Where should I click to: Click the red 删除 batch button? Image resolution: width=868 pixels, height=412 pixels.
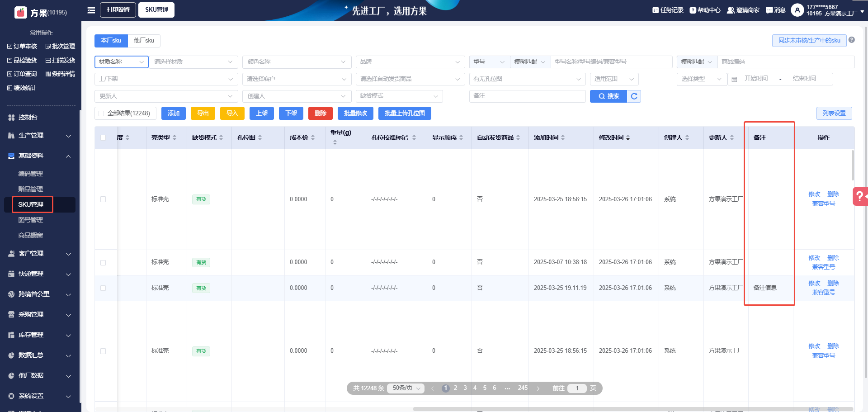(320, 114)
